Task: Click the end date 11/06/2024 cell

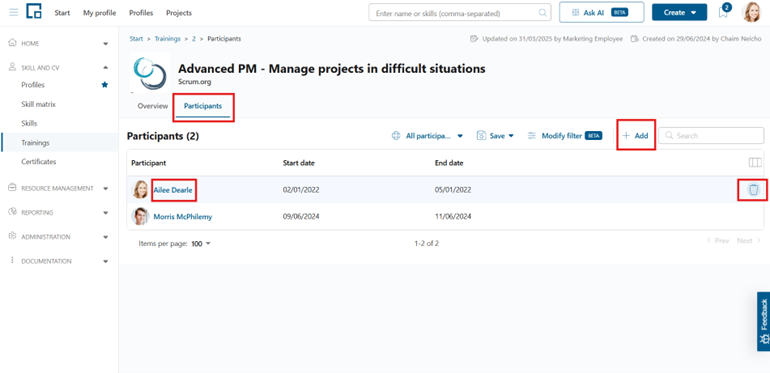Action: pos(453,216)
